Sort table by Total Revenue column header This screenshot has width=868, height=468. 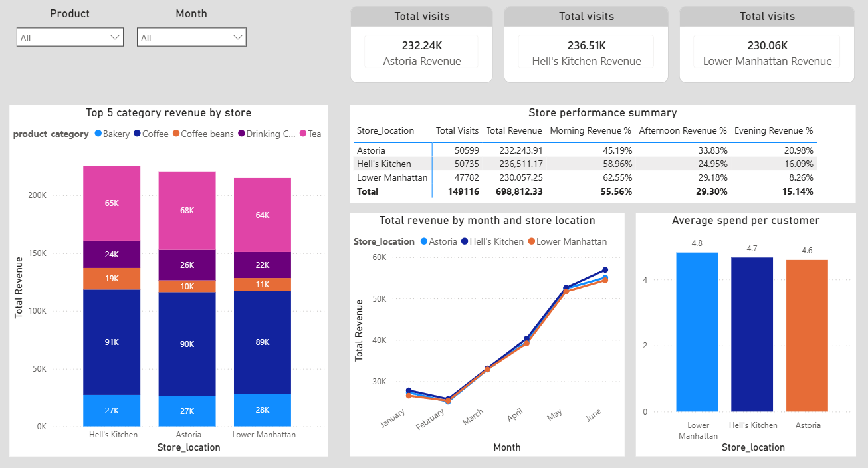(513, 130)
